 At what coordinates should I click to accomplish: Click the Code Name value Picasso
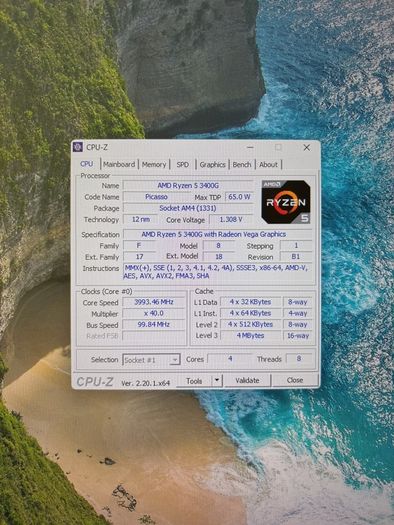[156, 197]
